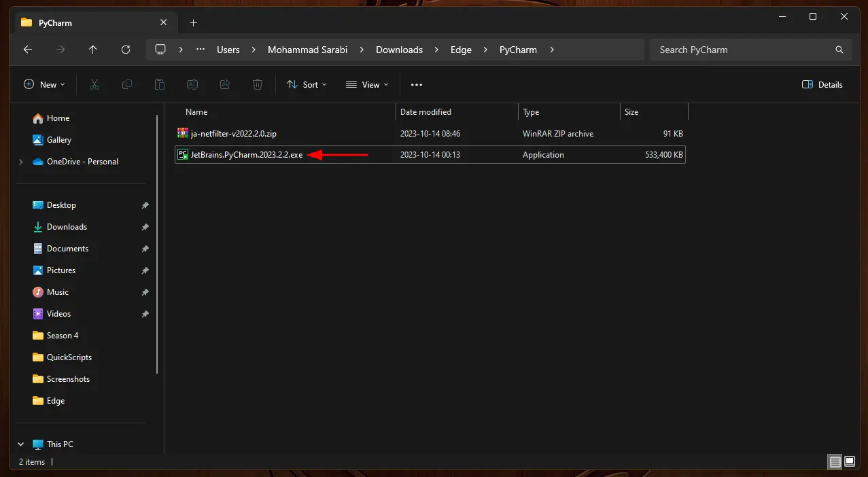Image resolution: width=868 pixels, height=477 pixels.
Task: Open the Sort options dropdown
Action: point(307,84)
